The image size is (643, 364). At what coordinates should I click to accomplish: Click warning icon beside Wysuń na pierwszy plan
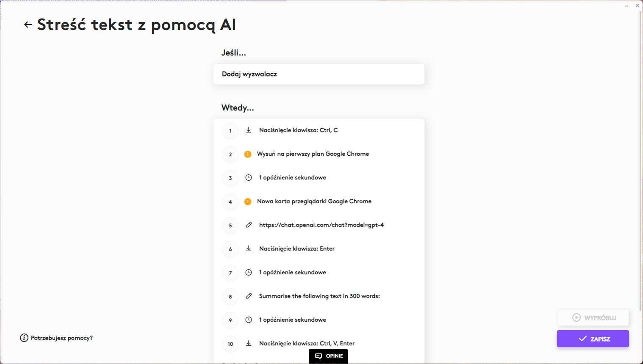tap(248, 154)
